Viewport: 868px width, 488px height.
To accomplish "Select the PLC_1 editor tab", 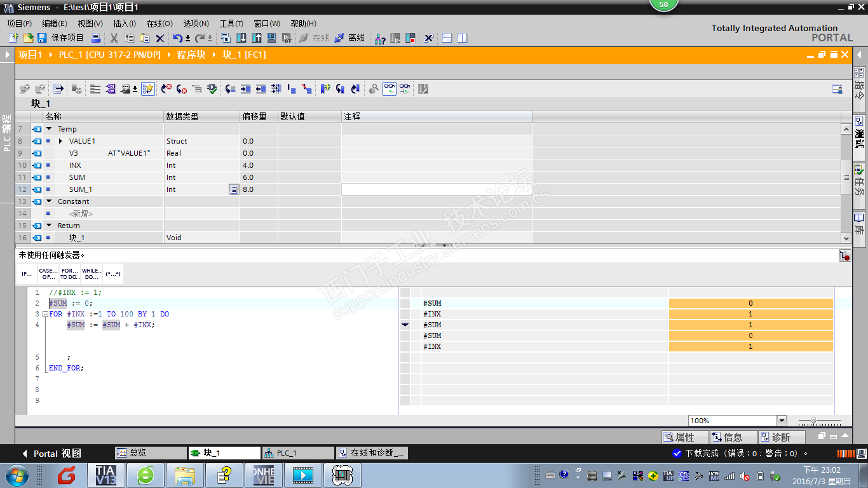I will [298, 453].
